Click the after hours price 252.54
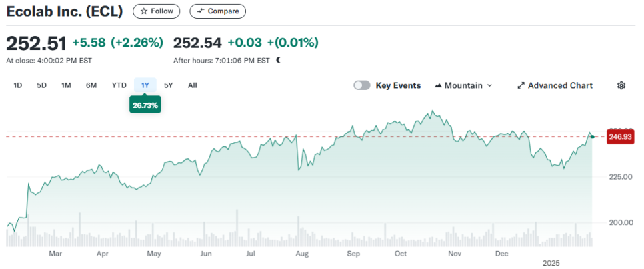644x269 pixels. [197, 43]
